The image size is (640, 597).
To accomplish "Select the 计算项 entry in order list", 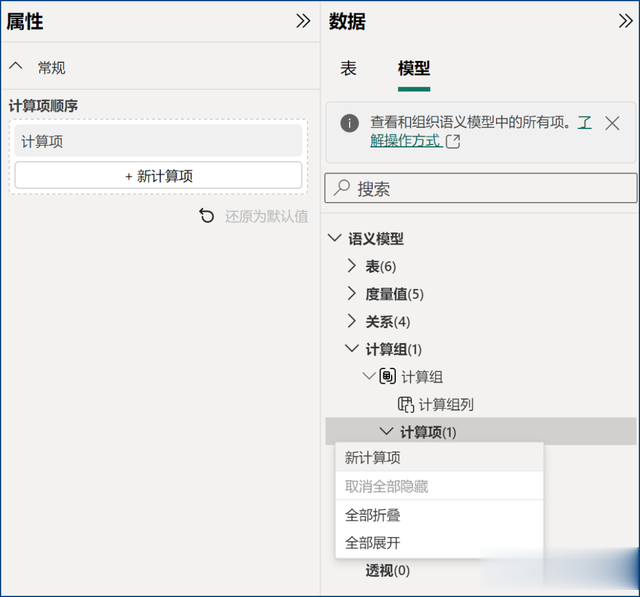I will pos(158,141).
